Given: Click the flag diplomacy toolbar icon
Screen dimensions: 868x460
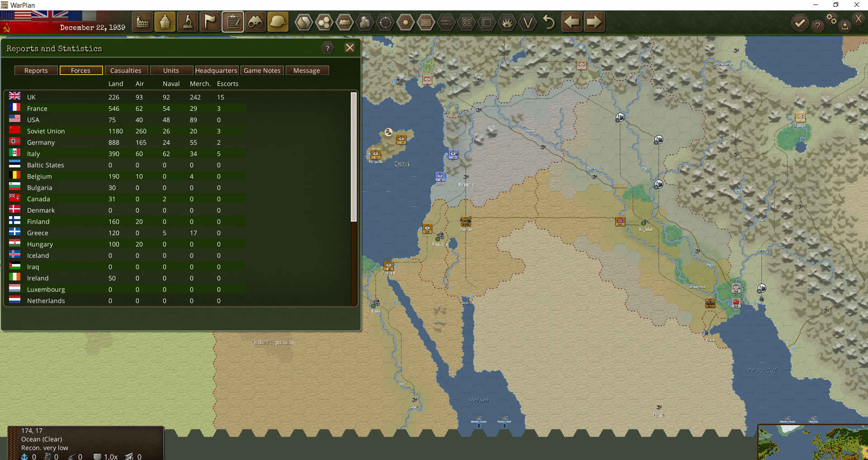Looking at the screenshot, I should click(210, 22).
